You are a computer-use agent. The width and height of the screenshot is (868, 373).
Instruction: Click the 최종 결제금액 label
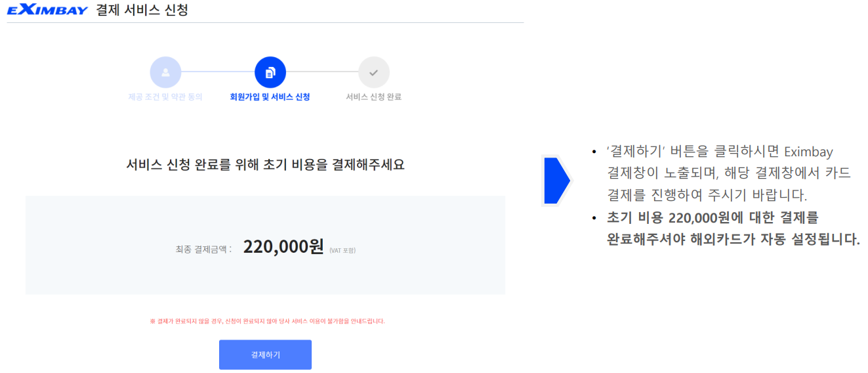(x=203, y=250)
